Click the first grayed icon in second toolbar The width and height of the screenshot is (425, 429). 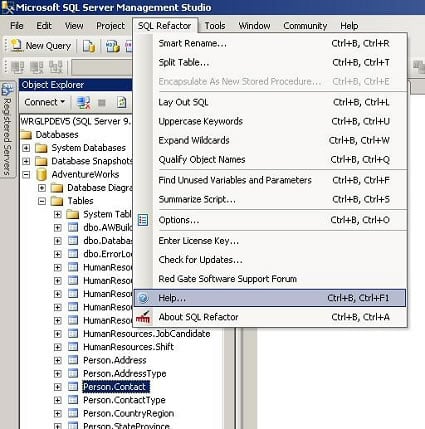(x=18, y=67)
